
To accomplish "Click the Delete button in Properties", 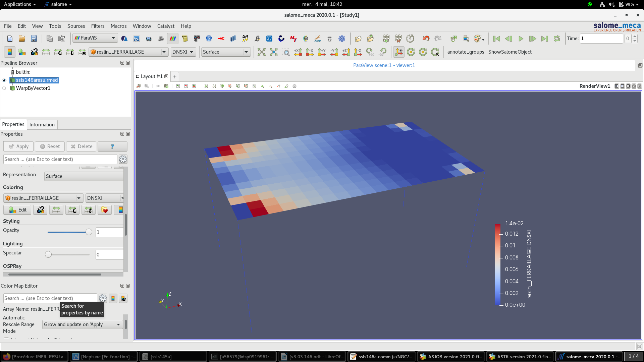I will [81, 146].
